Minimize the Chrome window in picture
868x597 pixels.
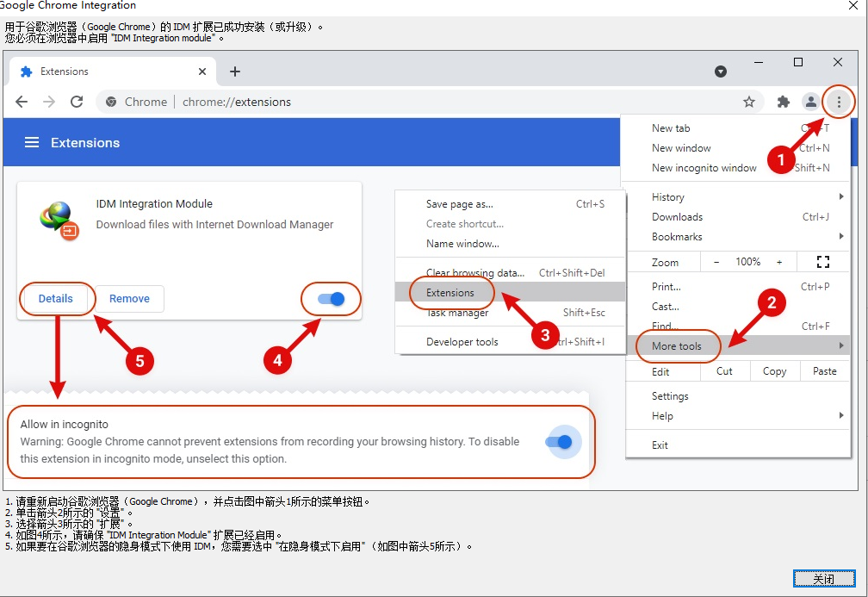[759, 62]
